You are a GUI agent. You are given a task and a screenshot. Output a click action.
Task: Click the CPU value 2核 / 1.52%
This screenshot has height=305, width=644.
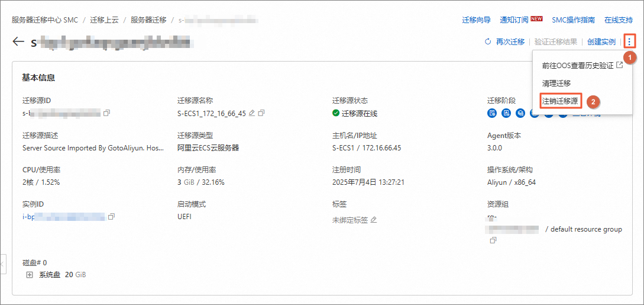pos(41,182)
